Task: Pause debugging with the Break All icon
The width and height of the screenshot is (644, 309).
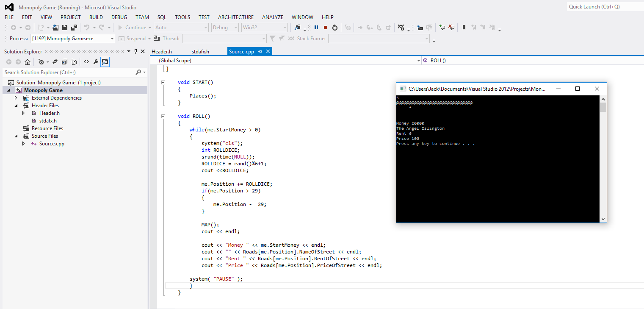Action: 316,28
